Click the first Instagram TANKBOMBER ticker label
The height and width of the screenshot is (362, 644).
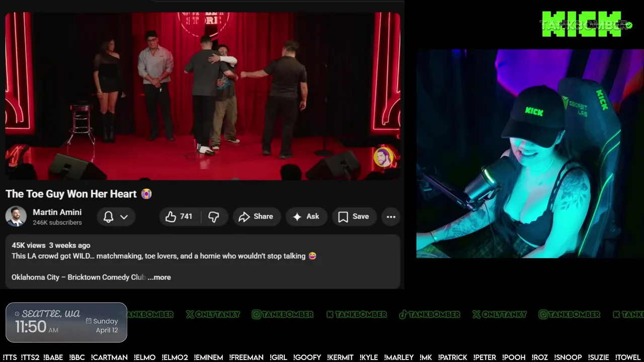[x=282, y=314]
